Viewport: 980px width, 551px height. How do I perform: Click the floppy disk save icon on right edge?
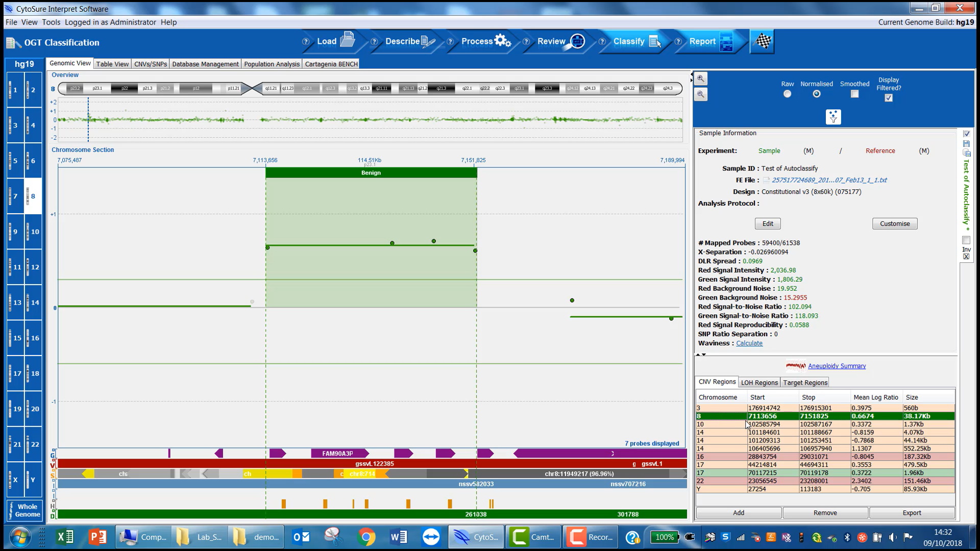966,144
